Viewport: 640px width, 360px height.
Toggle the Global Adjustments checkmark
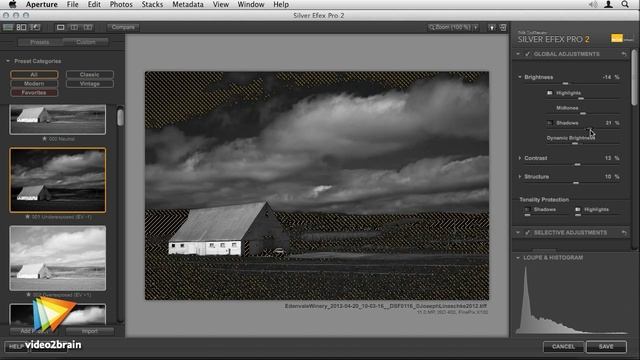click(527, 54)
